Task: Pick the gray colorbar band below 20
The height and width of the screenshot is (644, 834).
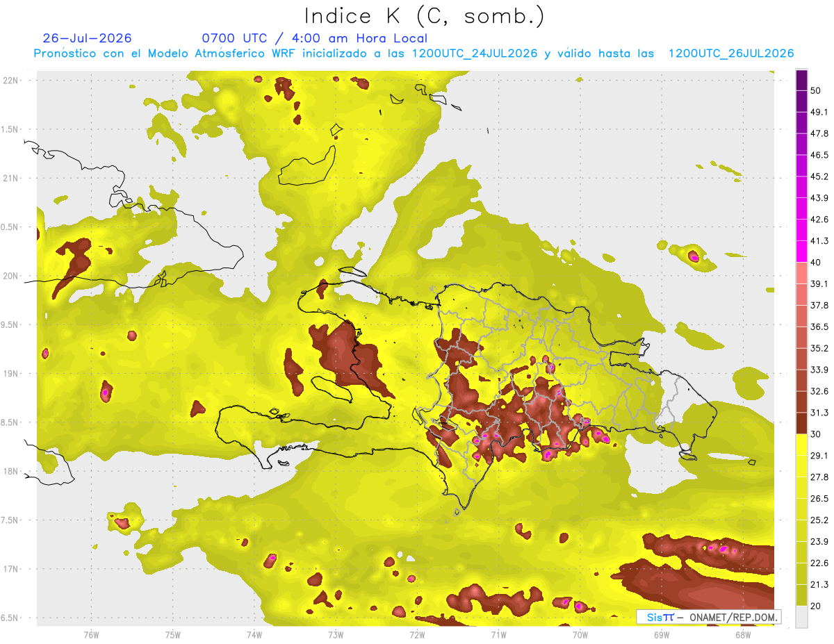Action: pyautogui.click(x=801, y=617)
